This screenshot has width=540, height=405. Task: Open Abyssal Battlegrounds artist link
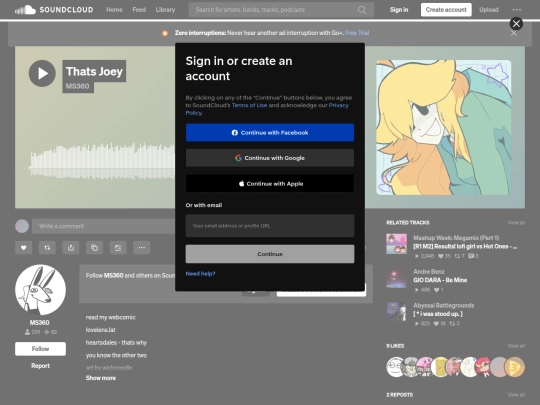tap(444, 305)
